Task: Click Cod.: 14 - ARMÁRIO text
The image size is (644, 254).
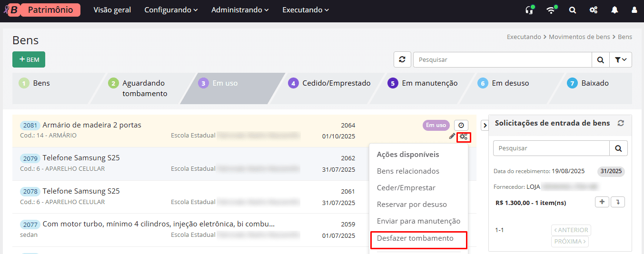Action: (x=48, y=136)
